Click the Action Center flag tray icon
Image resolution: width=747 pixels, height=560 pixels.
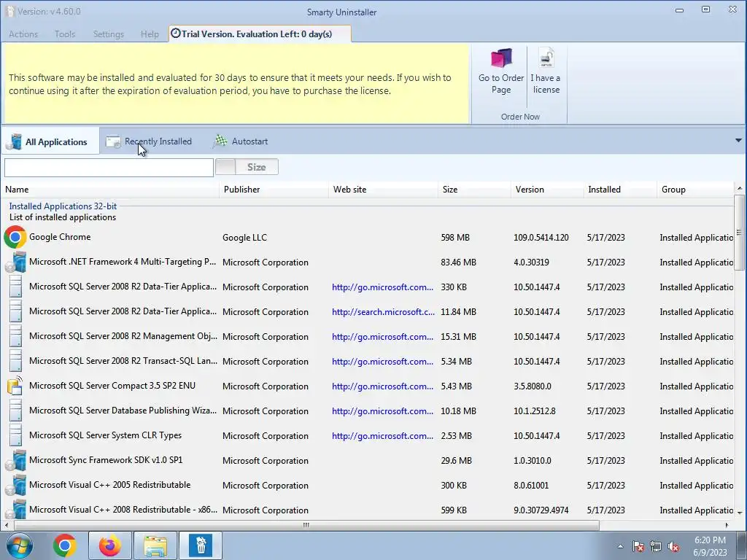[638, 547]
